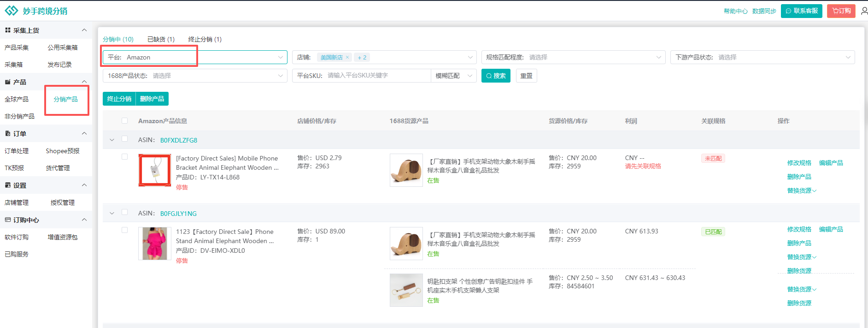
Task: Collapse the 采集上货 sidebar section
Action: click(84, 30)
